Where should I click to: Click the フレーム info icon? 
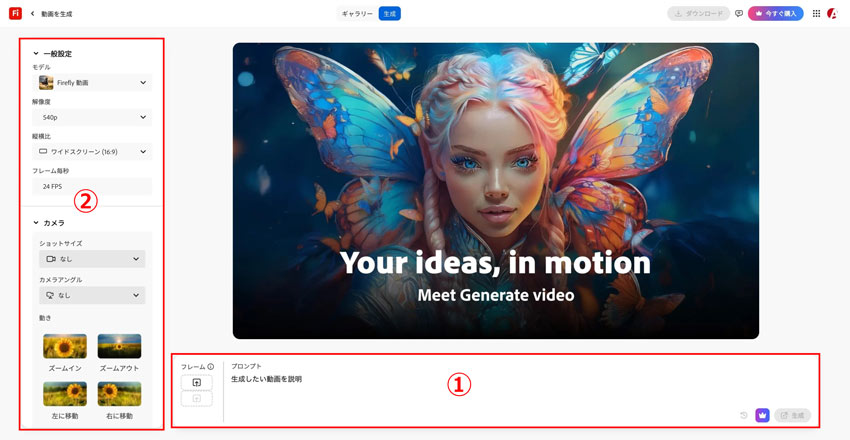(211, 367)
